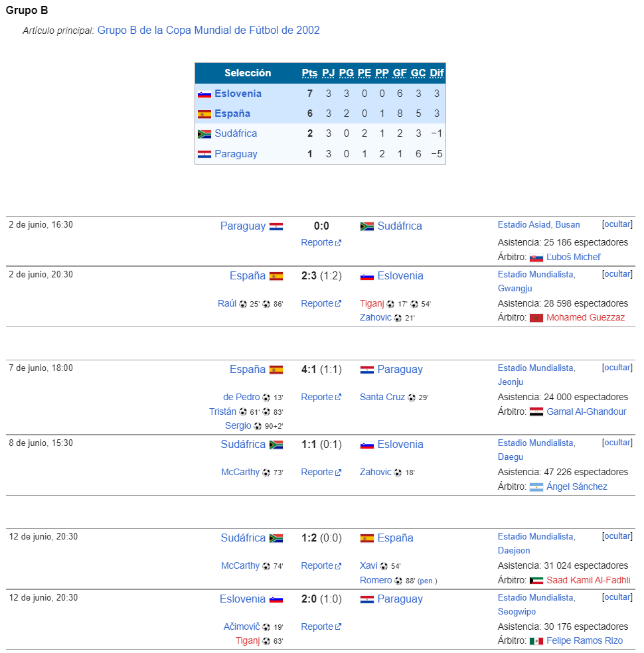Click Argentina flag beside Ángel Sánchez

[536, 487]
